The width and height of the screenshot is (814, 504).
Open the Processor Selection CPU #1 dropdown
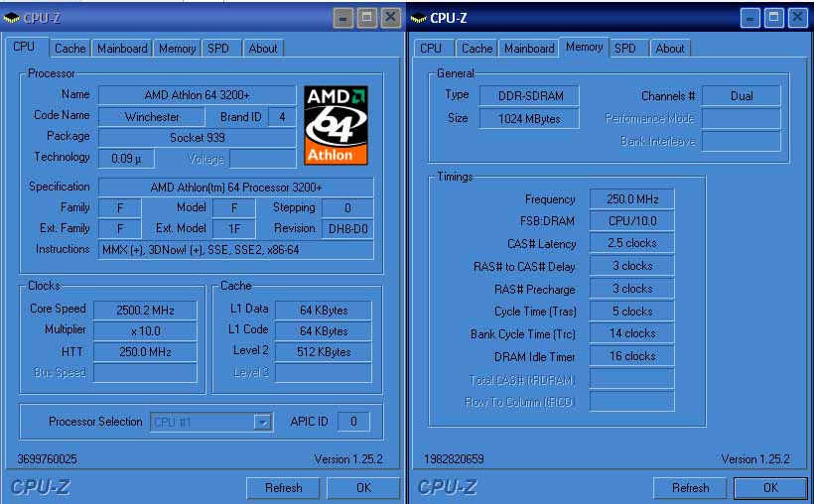(263, 422)
